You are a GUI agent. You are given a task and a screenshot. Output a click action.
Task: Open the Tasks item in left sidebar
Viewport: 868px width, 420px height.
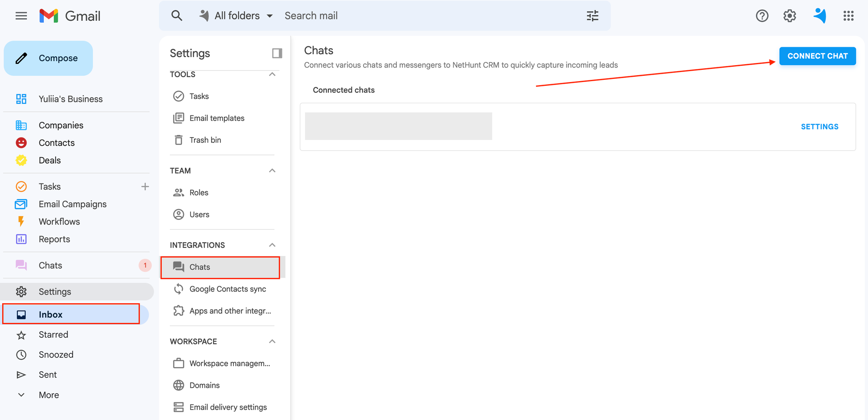coord(49,187)
